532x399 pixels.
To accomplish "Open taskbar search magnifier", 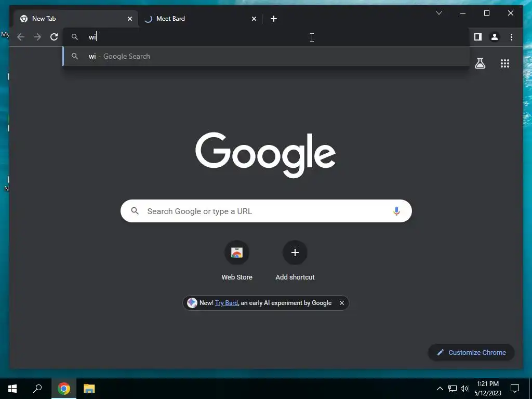I will 37,389.
